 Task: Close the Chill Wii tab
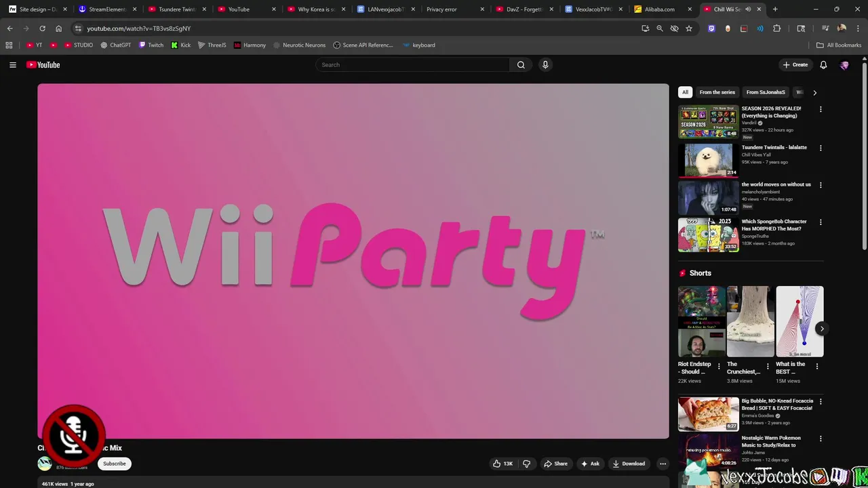[x=759, y=9]
